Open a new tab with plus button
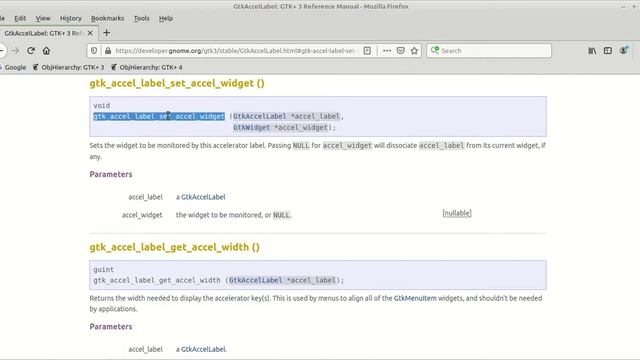The image size is (640, 360). (x=107, y=33)
